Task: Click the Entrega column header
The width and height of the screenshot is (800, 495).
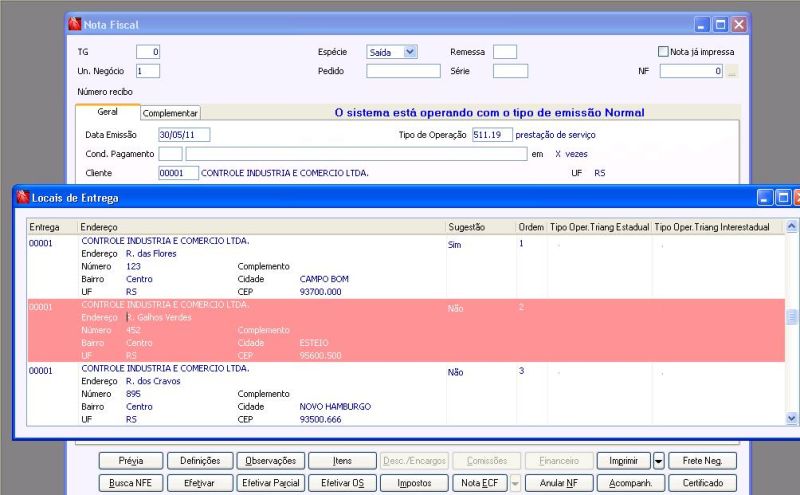Action: click(x=52, y=227)
